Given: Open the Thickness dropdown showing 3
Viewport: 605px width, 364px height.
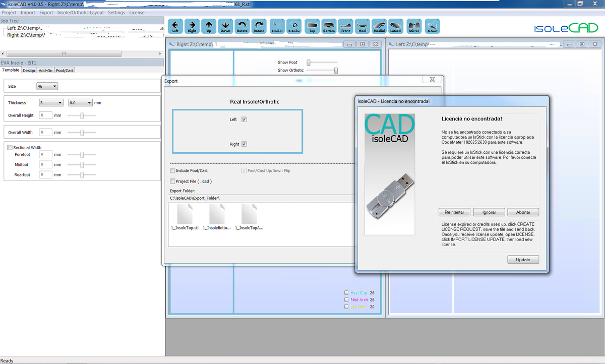Looking at the screenshot, I should [x=51, y=102].
